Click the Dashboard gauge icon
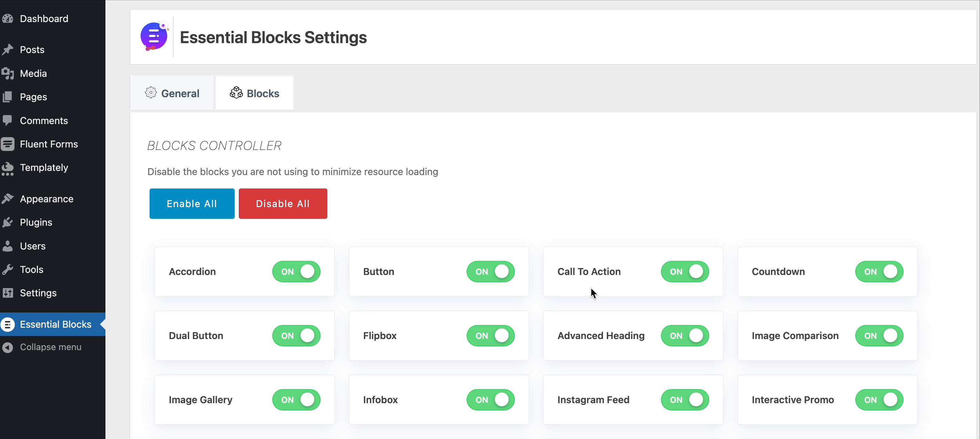This screenshot has width=980, height=439. click(7, 18)
